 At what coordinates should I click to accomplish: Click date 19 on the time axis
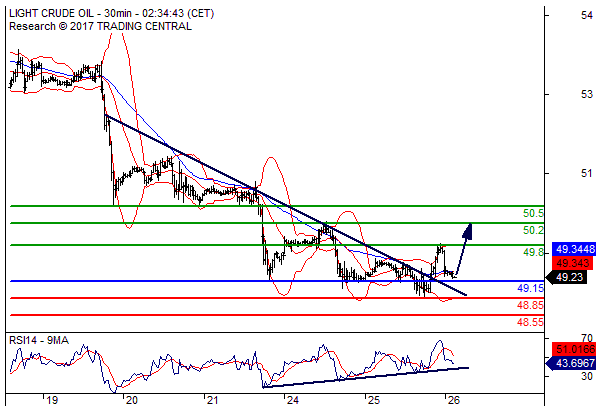(x=52, y=400)
